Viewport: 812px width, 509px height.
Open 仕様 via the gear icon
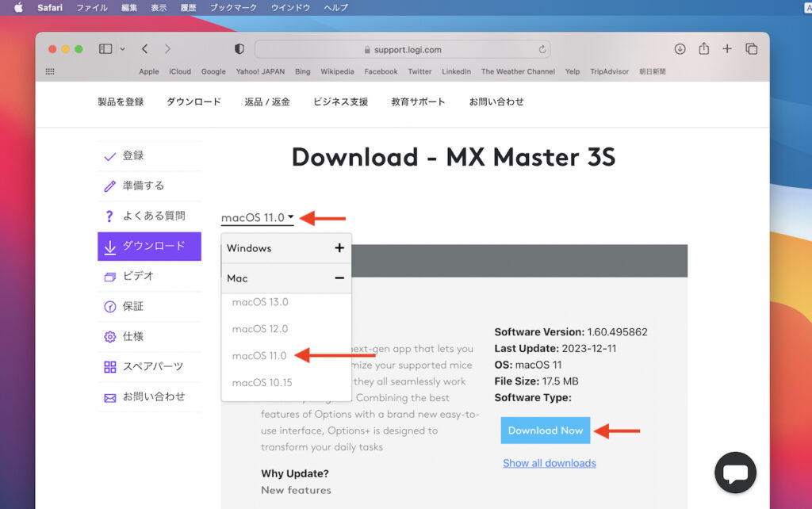coord(110,336)
